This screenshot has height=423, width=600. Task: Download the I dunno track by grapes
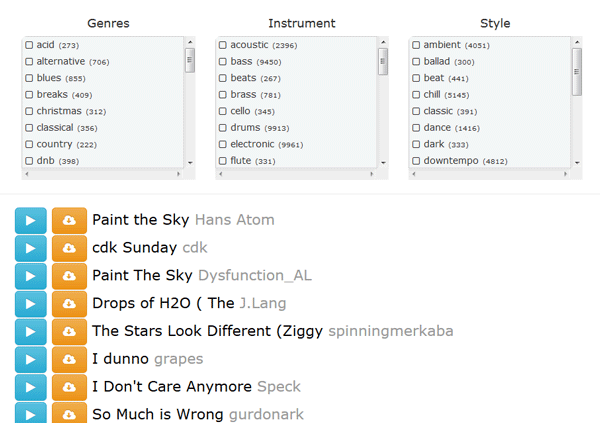point(69,359)
